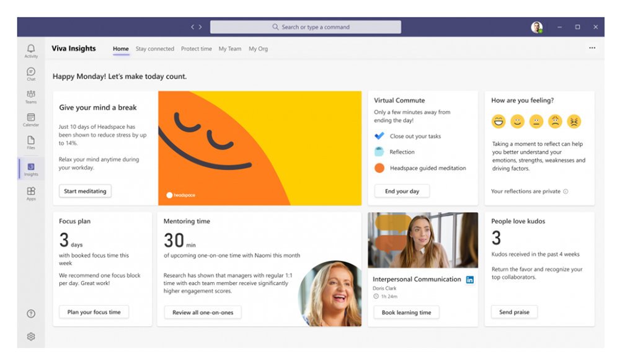Click the Interpersonal Communication course title

417,279
